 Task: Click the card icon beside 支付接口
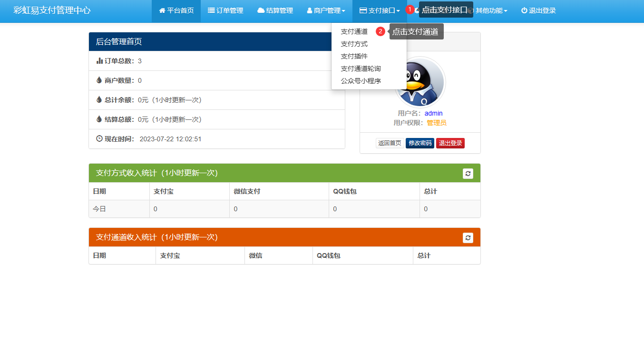363,10
